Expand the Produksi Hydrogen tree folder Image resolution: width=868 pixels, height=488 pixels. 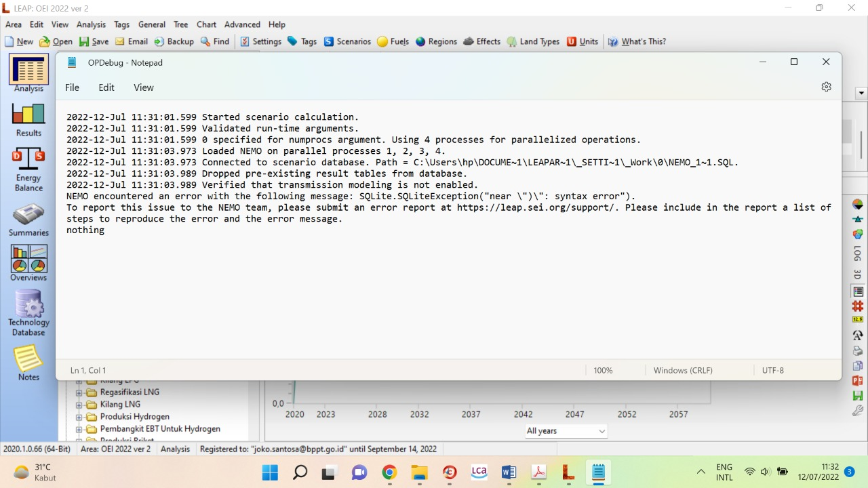[x=79, y=417]
